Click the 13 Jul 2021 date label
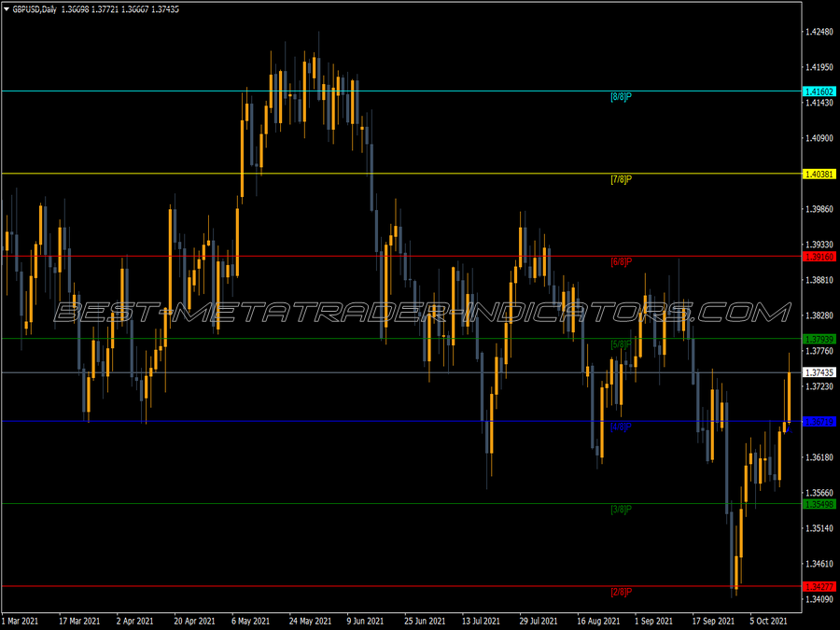 tap(481, 621)
